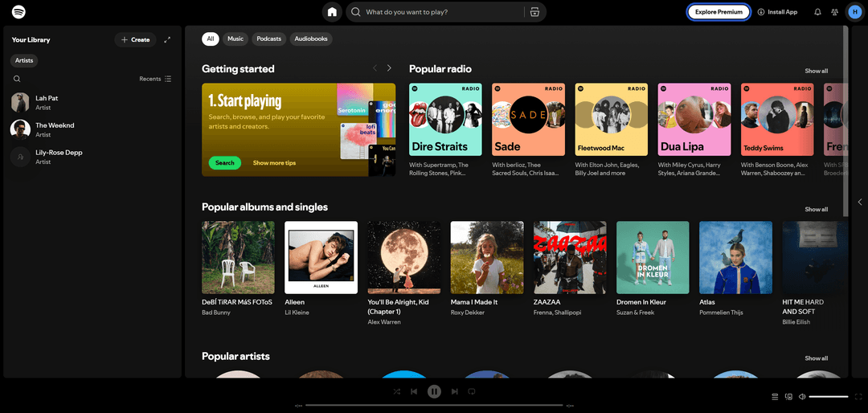Go to Home via house icon
Screen dimensions: 868x413
[332, 11]
